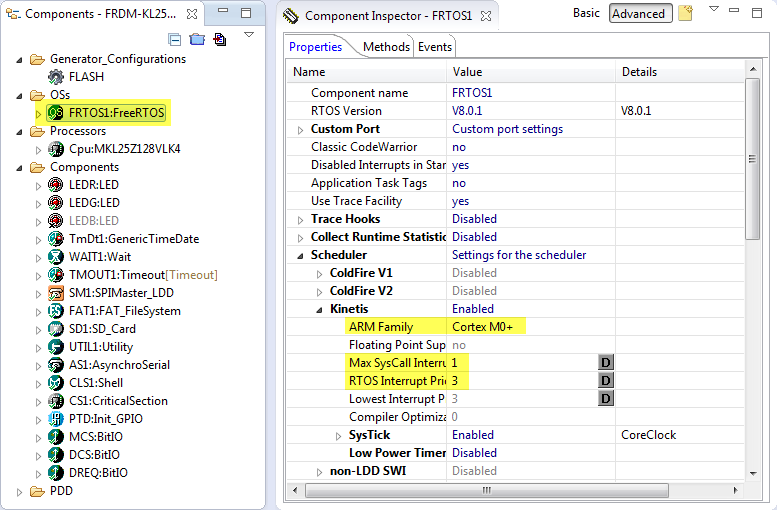
Task: Switch to the Methods tab
Action: coord(386,47)
